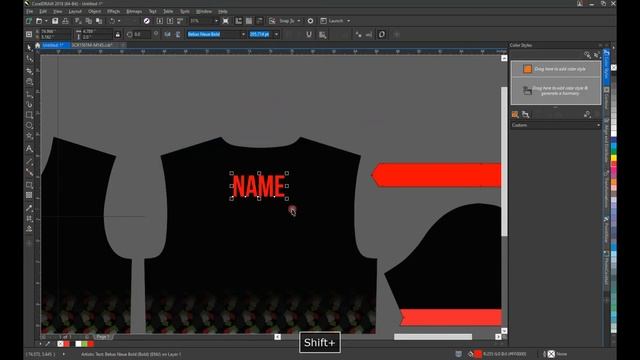This screenshot has height=360, width=640.
Task: Open the font name dropdown
Action: (243, 34)
